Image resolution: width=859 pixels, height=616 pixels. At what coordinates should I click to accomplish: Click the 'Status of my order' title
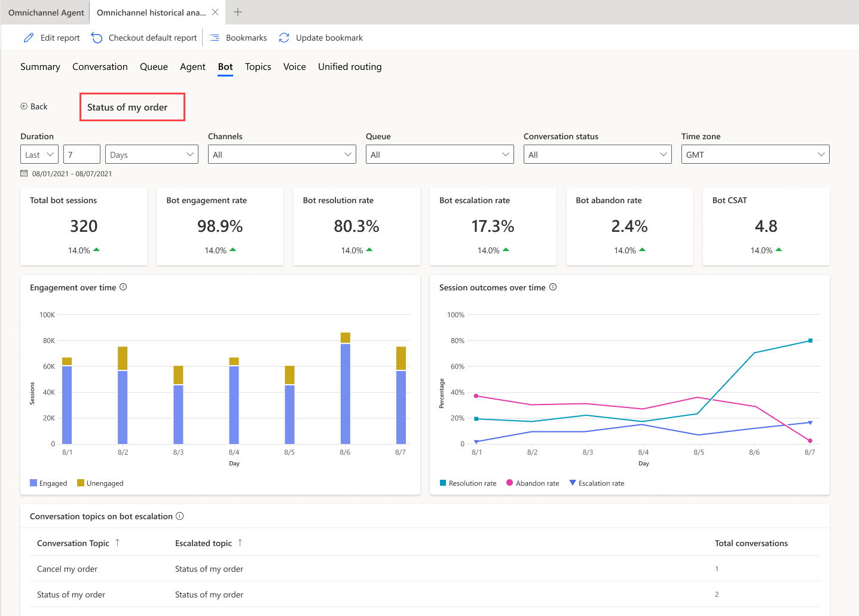pos(127,107)
